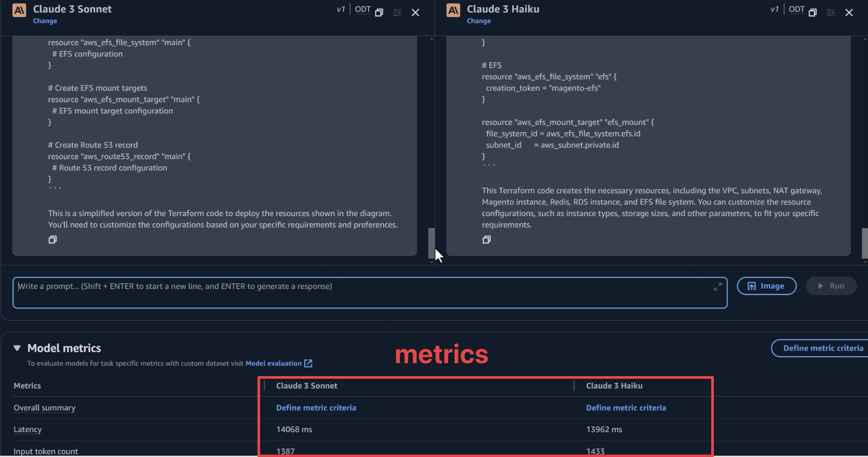Click the Haiku response scrollbar thumb

point(864,243)
